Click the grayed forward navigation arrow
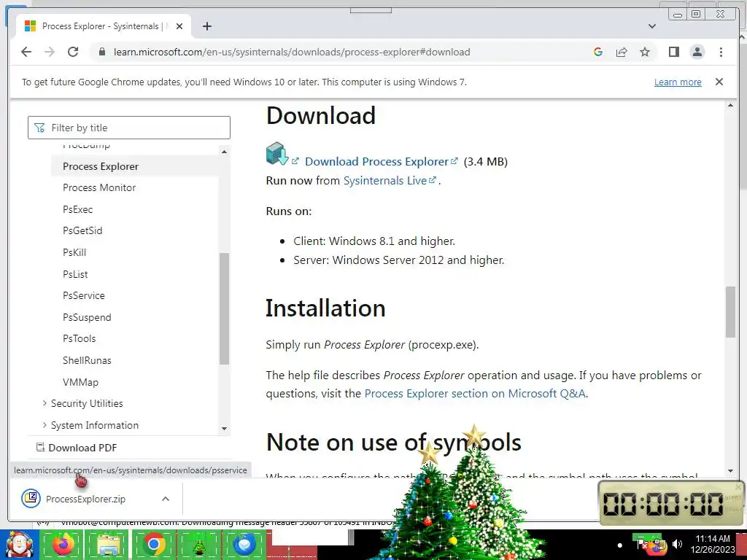The image size is (747, 560). [50, 52]
